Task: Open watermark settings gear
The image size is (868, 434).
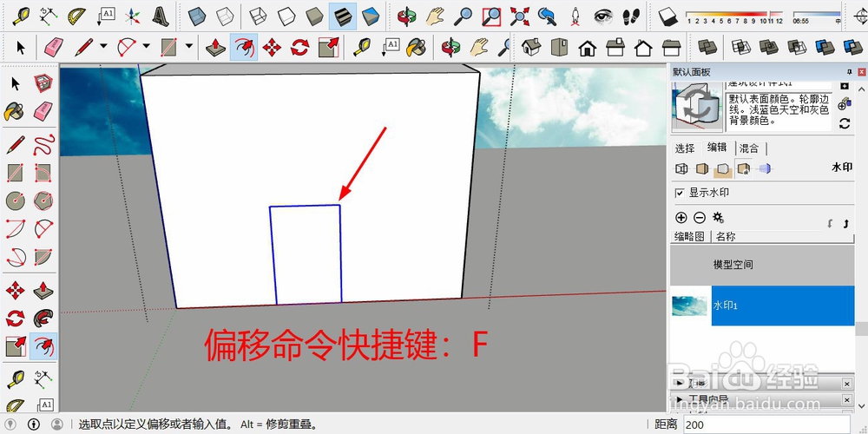Action: tap(718, 218)
